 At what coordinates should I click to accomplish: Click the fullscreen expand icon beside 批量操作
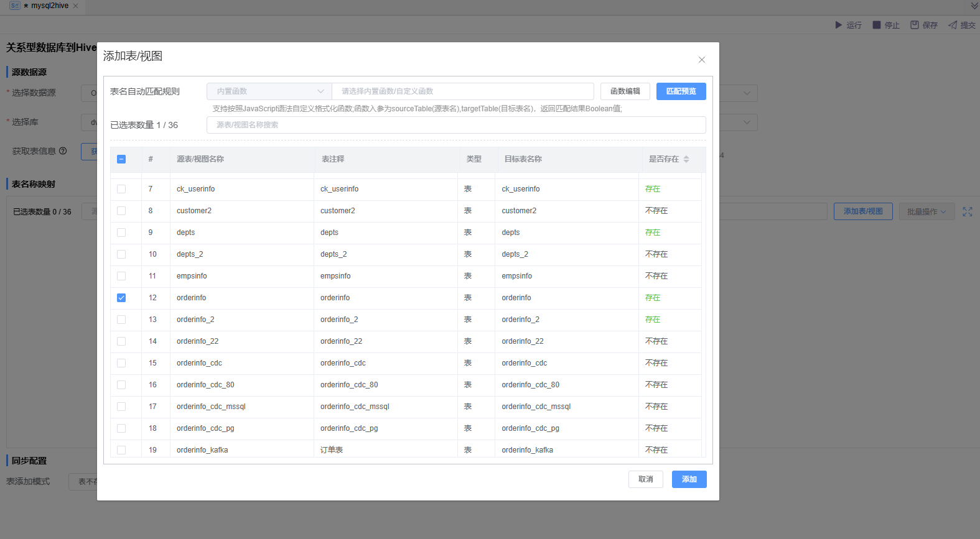point(968,212)
